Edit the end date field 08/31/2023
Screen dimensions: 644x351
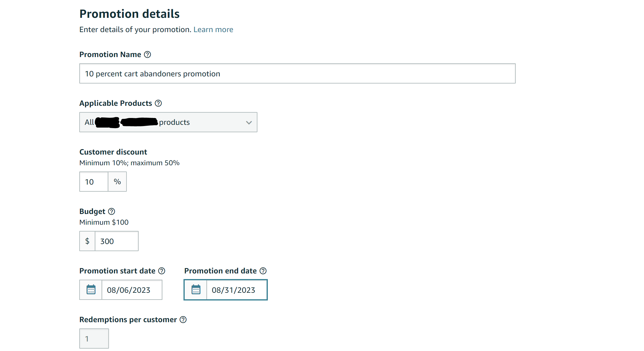pyautogui.click(x=237, y=290)
